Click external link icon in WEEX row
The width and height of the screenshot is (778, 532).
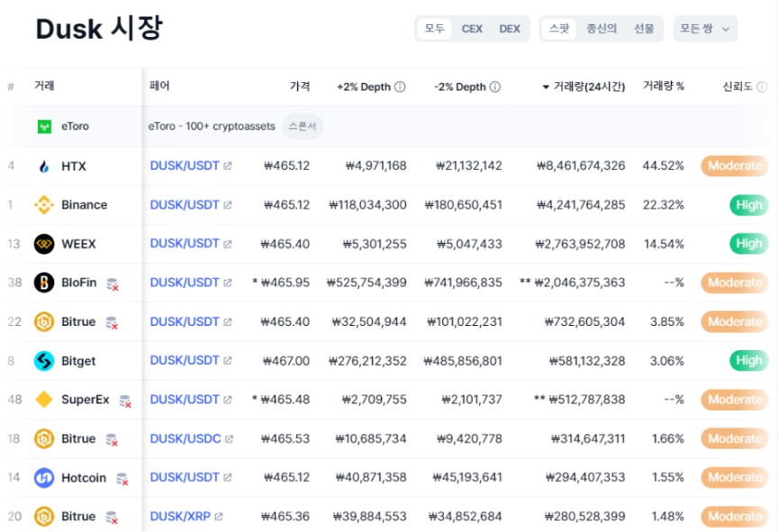pyautogui.click(x=228, y=245)
